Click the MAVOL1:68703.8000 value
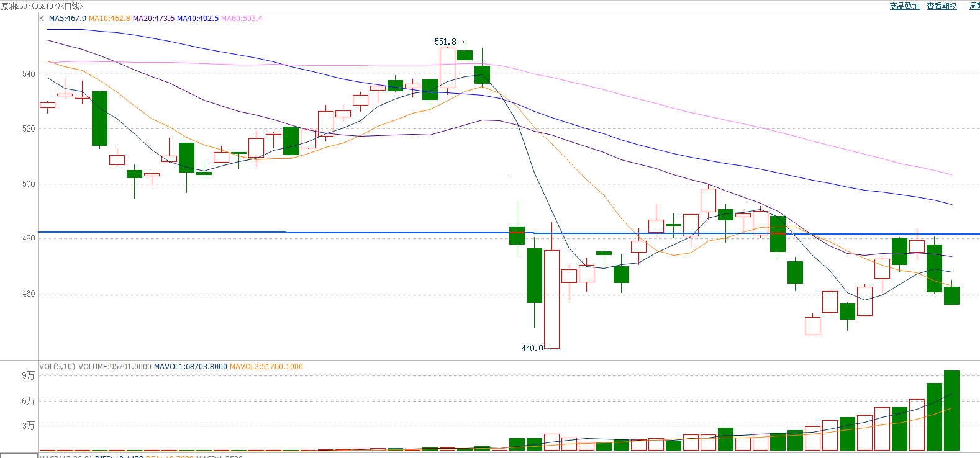Viewport: 980px width, 458px height. [x=191, y=367]
